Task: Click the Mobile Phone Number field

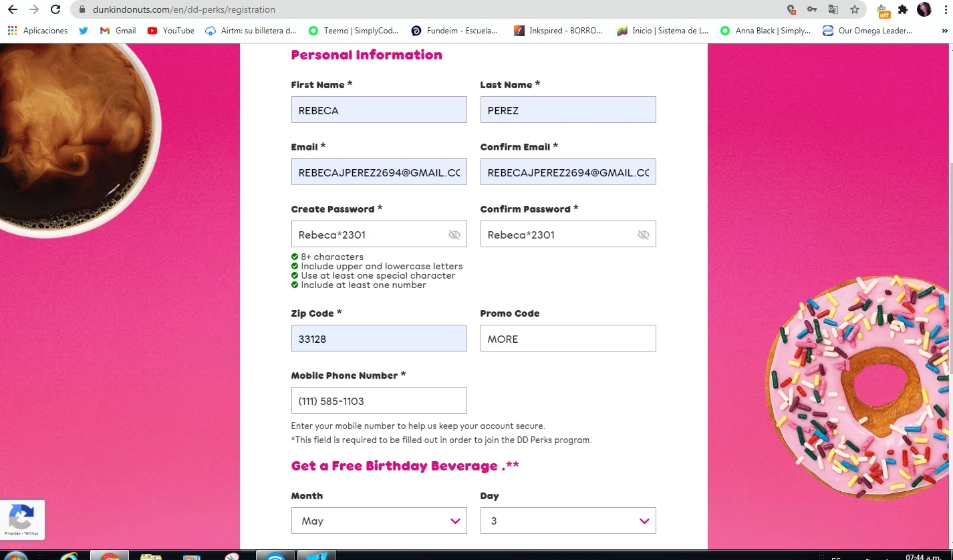Action: (379, 400)
